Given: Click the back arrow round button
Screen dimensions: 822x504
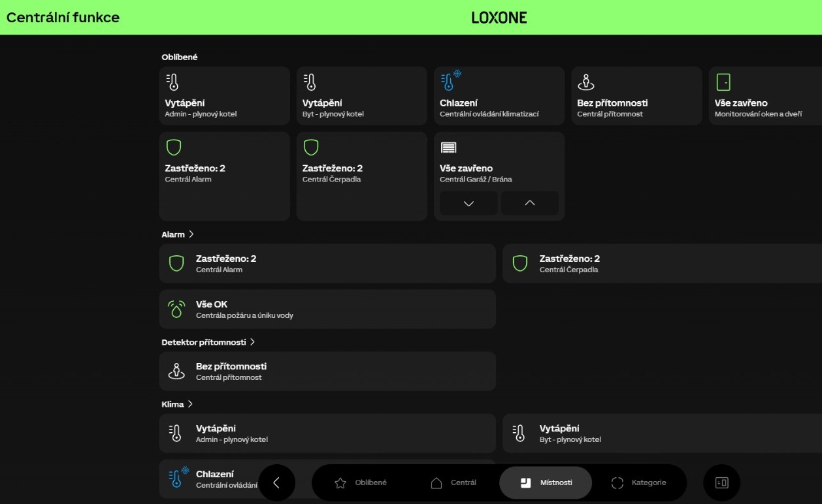Looking at the screenshot, I should pos(277,483).
